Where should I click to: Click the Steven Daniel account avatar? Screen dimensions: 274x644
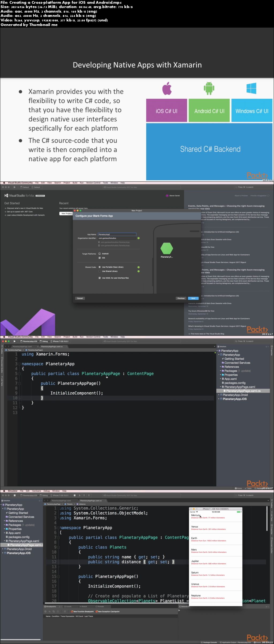pyautogui.click(x=167, y=196)
